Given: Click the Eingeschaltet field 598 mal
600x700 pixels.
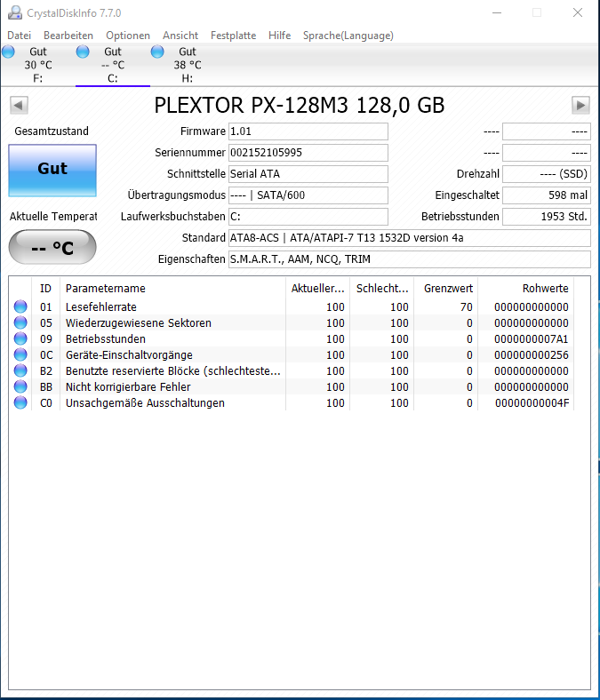Looking at the screenshot, I should pos(547,195).
